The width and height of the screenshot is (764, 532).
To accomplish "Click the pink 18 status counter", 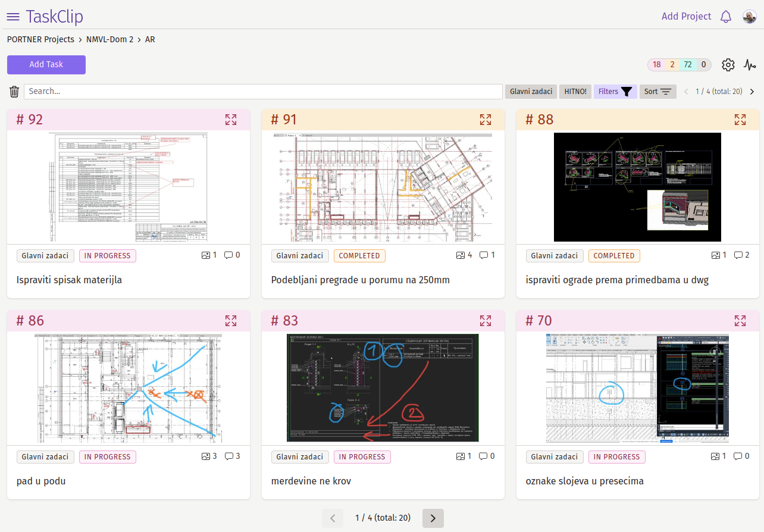I will 656,65.
